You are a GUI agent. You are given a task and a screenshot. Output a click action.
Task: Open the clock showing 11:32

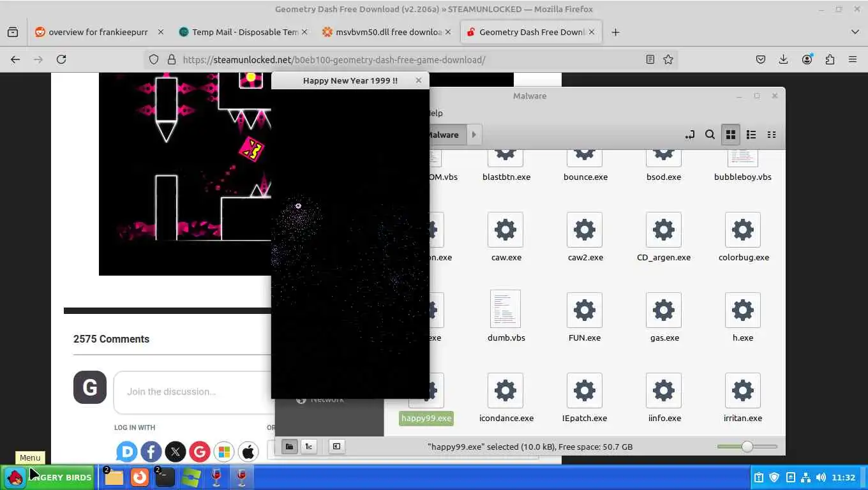844,477
